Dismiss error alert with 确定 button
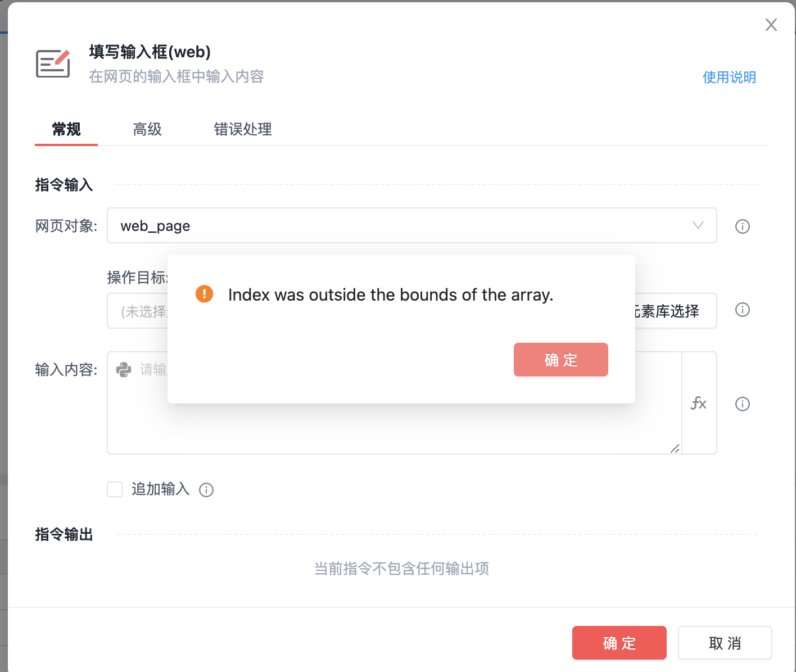Screen dimensions: 796x672 coord(560,360)
